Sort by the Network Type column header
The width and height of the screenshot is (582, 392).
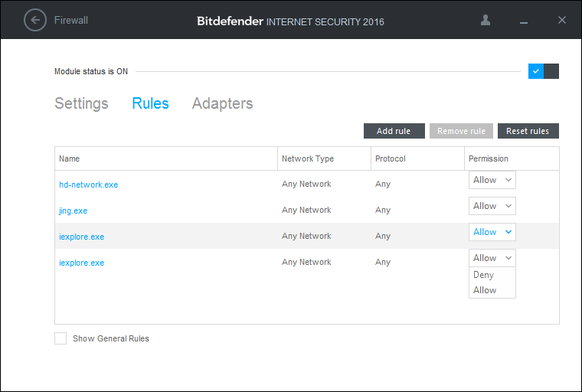click(324, 158)
